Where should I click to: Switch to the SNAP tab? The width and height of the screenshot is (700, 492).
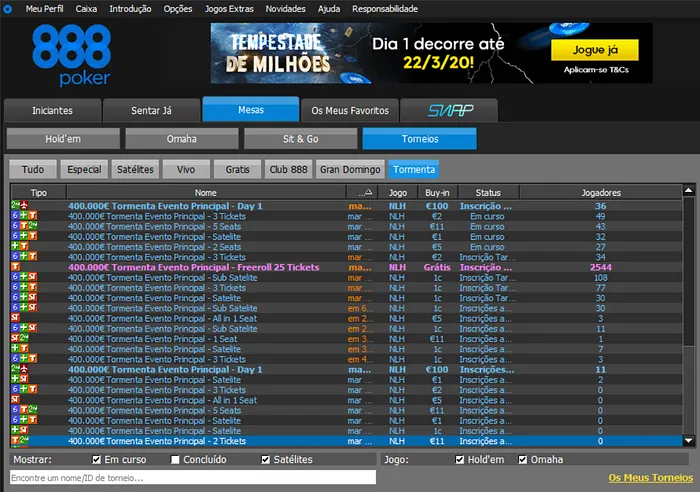pos(450,110)
